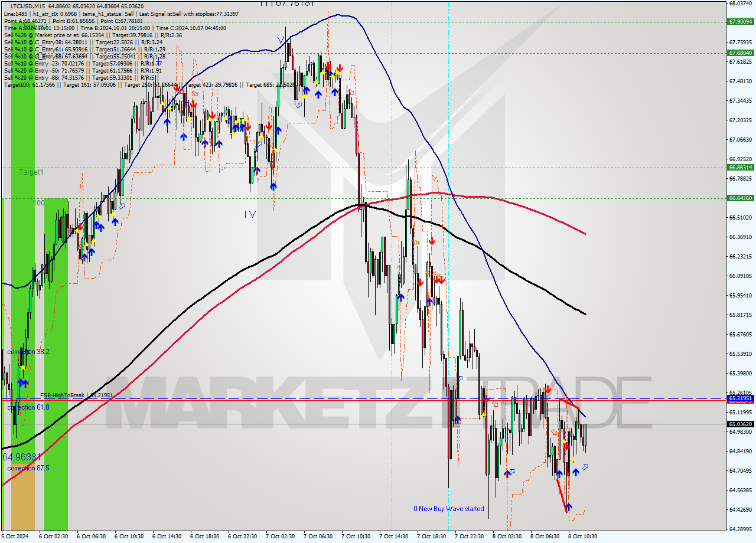Select the green 66.64260 price tag

[x=741, y=198]
